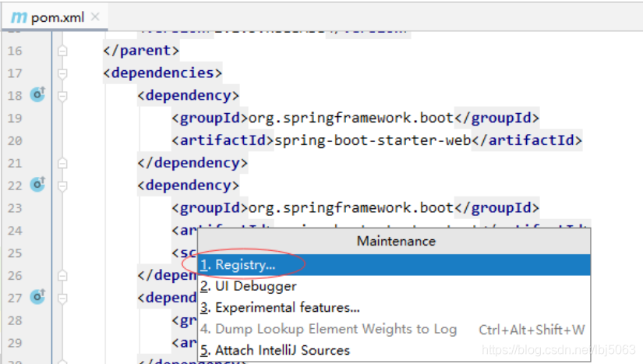Screen dimensions: 643x364
Task: Click line number 25 in the gutter
Action: [15, 253]
